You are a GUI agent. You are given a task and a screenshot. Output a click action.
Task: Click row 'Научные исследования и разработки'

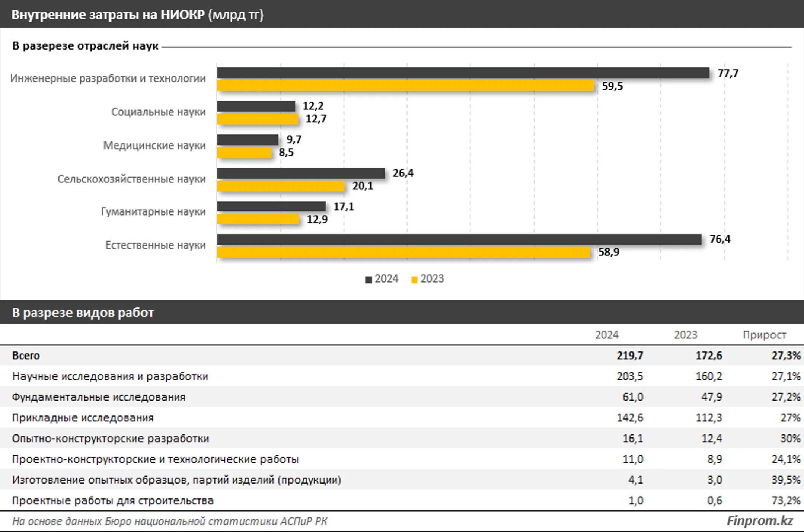pyautogui.click(x=402, y=376)
